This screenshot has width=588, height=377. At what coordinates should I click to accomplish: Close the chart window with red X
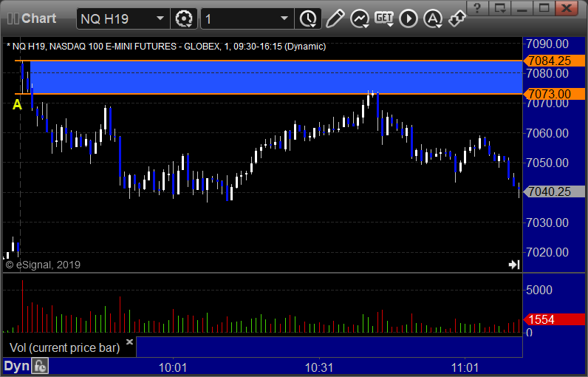567,7
